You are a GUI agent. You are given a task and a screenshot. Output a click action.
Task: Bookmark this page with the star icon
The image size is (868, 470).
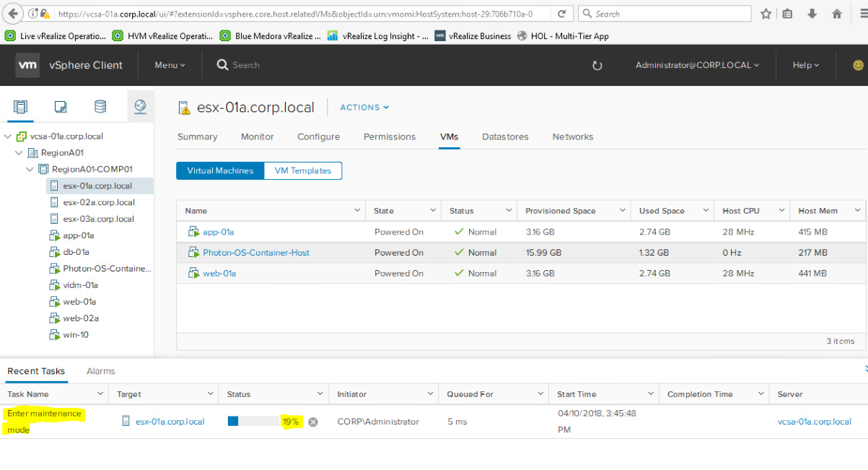click(x=766, y=14)
